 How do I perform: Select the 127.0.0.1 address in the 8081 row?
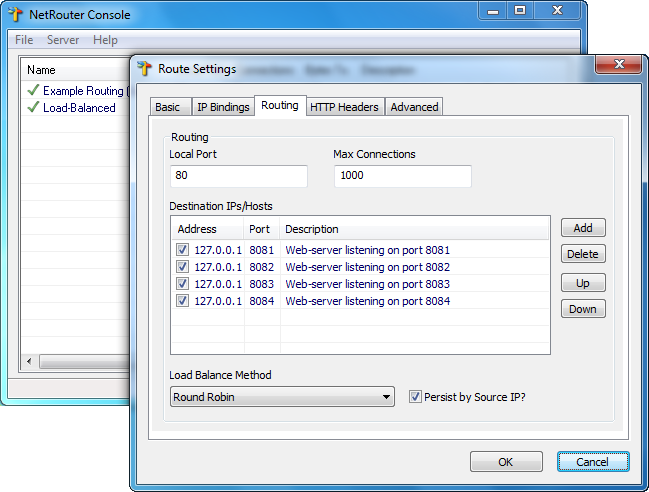[218, 250]
